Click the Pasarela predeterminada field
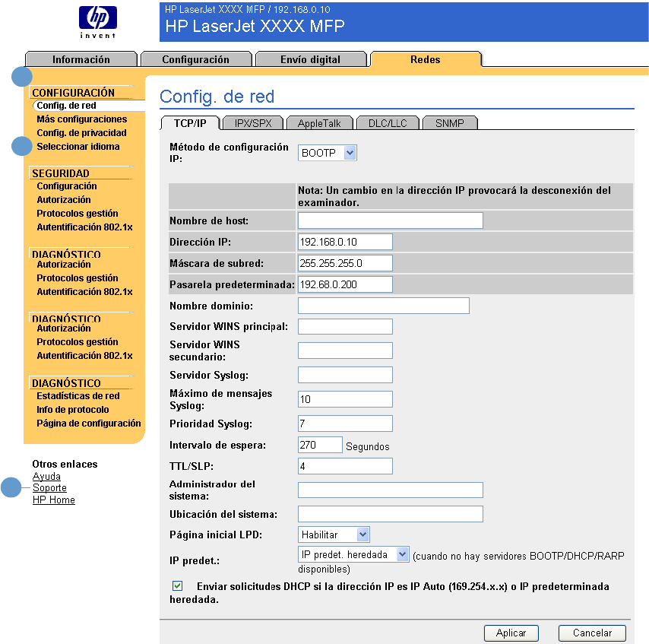This screenshot has height=644, width=649. pyautogui.click(x=345, y=284)
